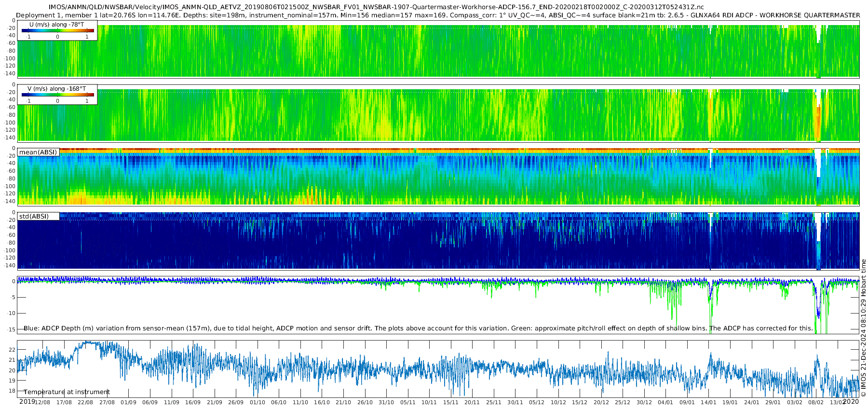Click the V velocity colorbar legend
This screenshot has width=868, height=410.
click(x=57, y=95)
